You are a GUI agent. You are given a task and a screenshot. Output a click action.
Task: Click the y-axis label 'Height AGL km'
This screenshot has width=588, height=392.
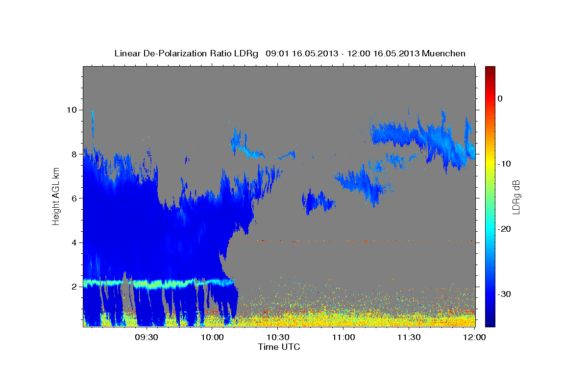[x=56, y=196]
